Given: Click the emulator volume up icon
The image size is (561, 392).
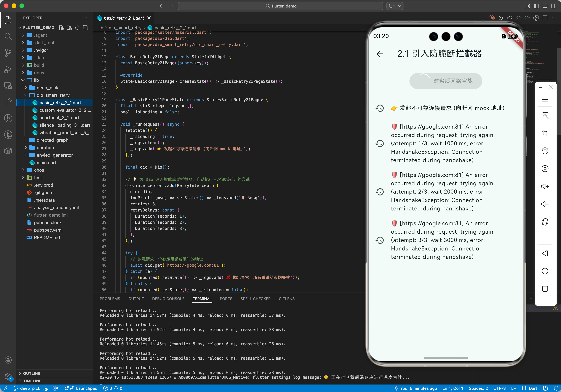Looking at the screenshot, I should (545, 187).
